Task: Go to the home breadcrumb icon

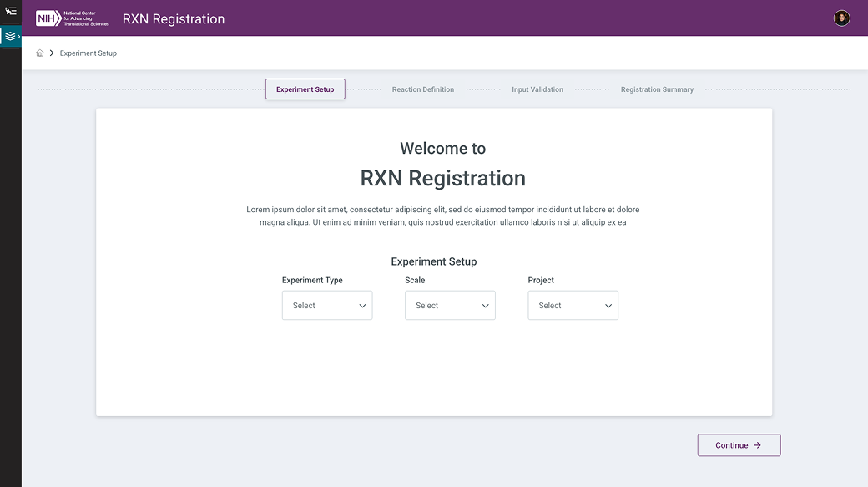Action: click(40, 53)
